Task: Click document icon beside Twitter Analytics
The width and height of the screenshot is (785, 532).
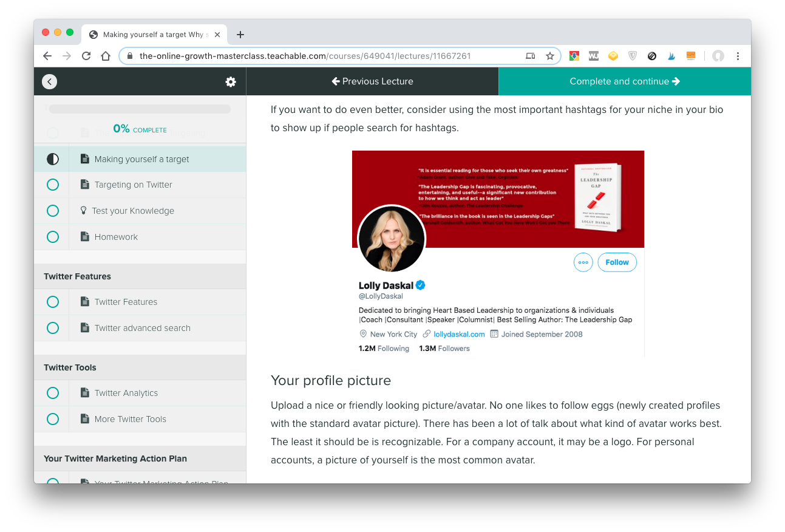Action: (x=85, y=393)
